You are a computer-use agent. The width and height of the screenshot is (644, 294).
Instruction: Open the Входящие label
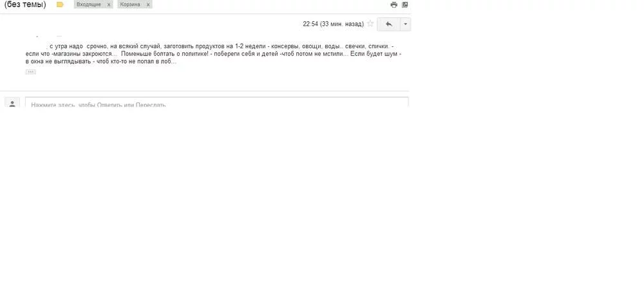click(x=89, y=5)
